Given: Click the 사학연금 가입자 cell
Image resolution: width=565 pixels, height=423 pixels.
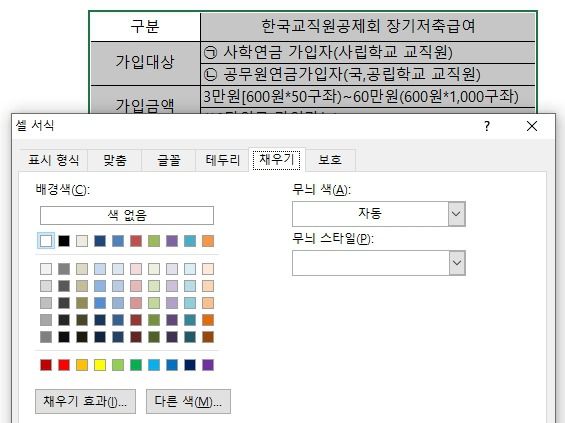Looking at the screenshot, I should pyautogui.click(x=368, y=53).
